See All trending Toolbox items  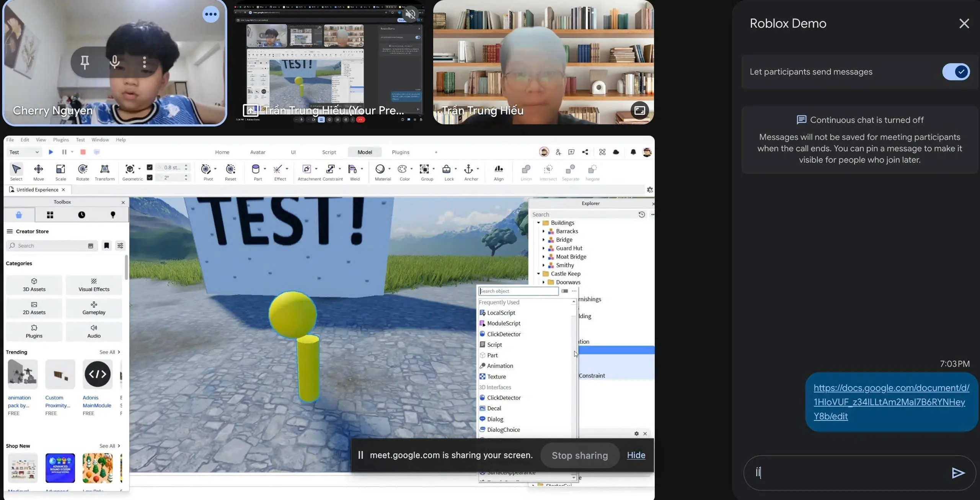[109, 352]
